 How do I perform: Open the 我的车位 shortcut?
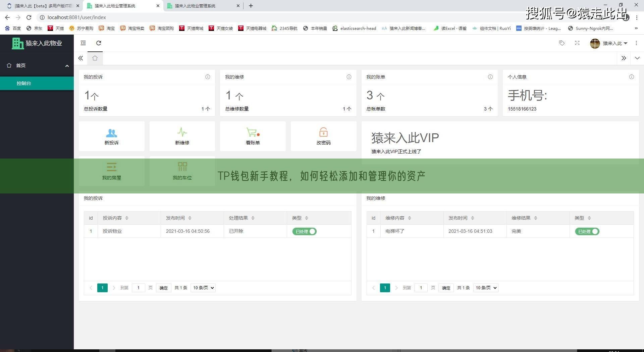click(x=182, y=171)
